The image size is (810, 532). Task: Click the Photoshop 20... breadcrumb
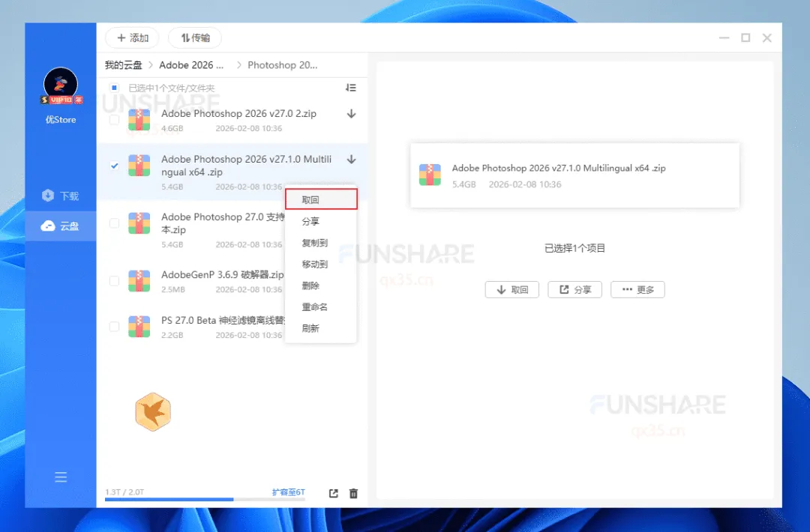(283, 65)
